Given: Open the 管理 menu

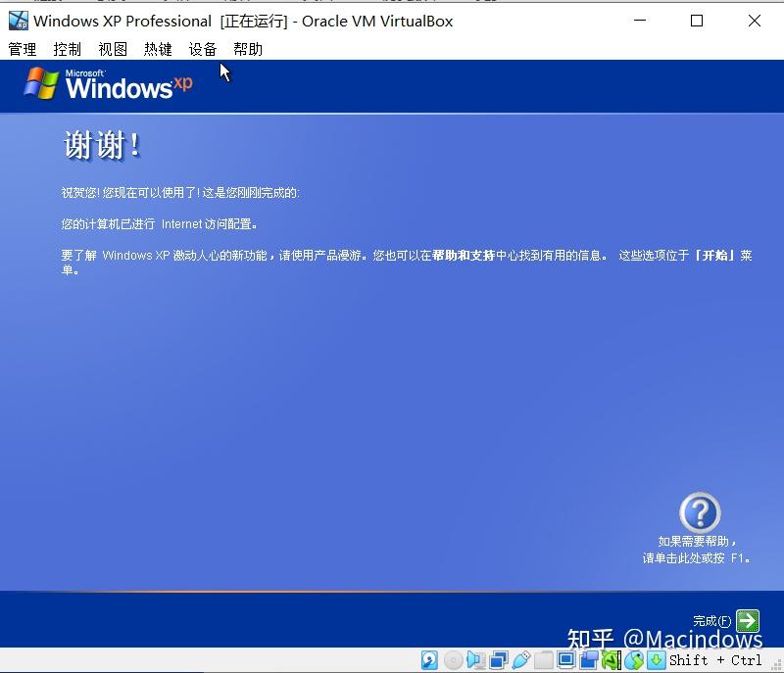Looking at the screenshot, I should pyautogui.click(x=22, y=49).
